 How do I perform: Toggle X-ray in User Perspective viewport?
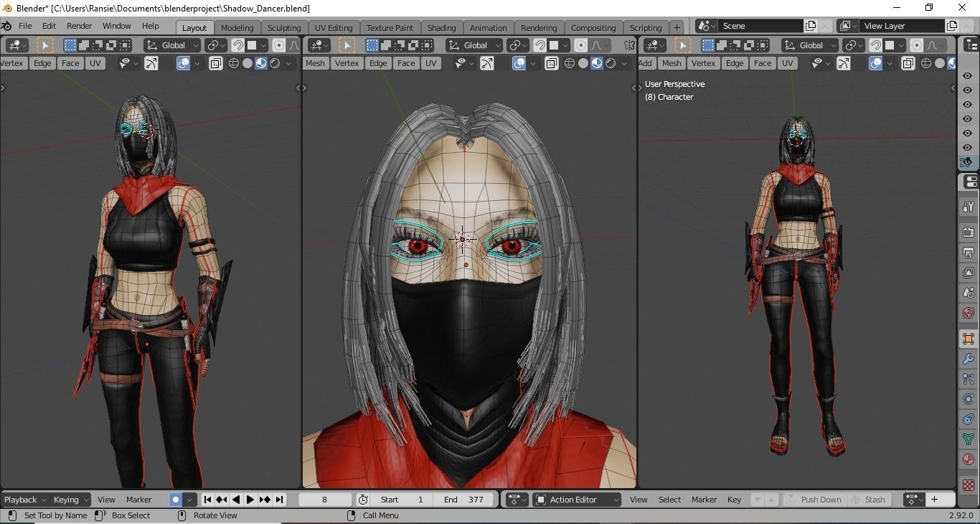(908, 63)
